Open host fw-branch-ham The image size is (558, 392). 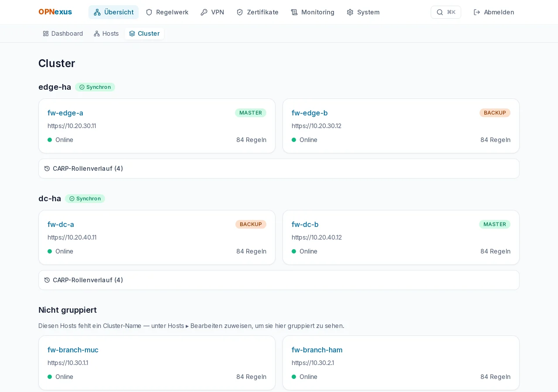pyautogui.click(x=317, y=350)
